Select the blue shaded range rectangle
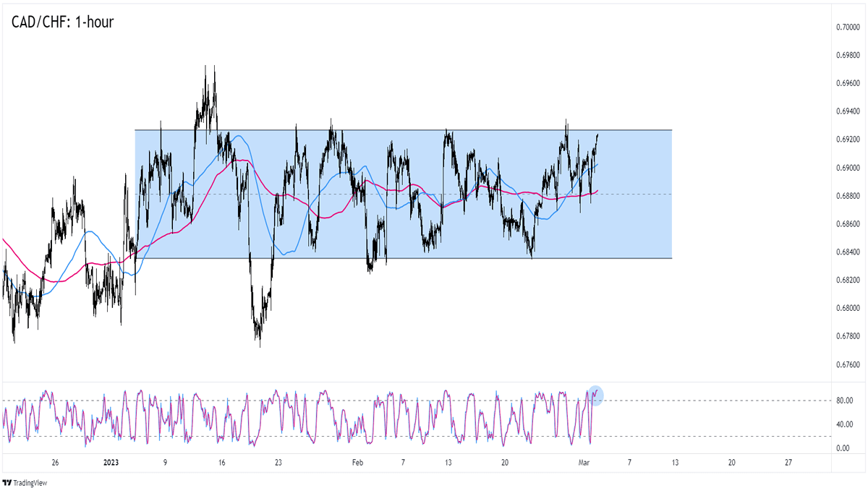868x488 pixels. [x=404, y=194]
